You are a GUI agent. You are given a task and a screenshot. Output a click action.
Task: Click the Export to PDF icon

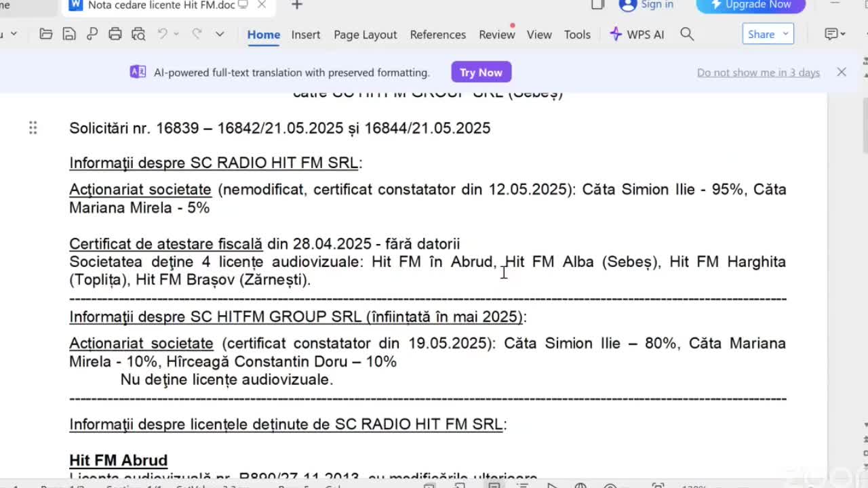click(x=92, y=34)
